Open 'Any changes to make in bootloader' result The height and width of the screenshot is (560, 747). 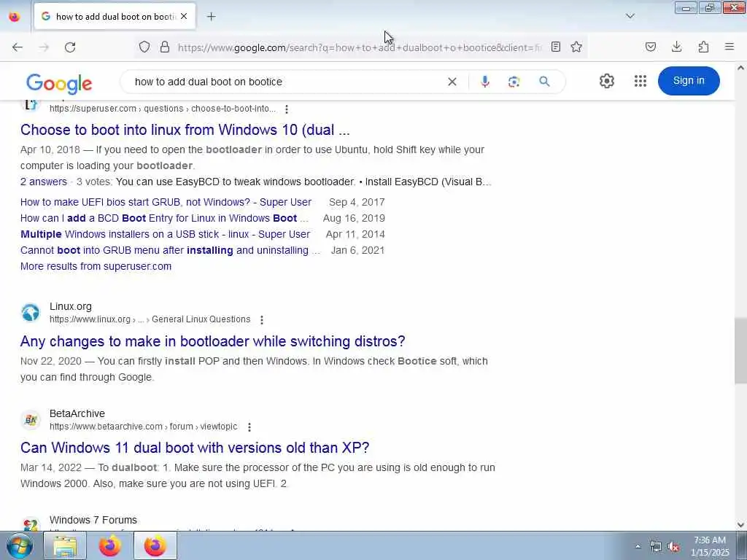[212, 341]
